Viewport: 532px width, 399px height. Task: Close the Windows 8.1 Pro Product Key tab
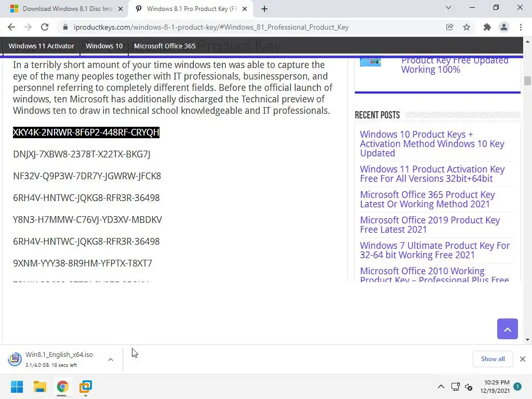click(245, 9)
